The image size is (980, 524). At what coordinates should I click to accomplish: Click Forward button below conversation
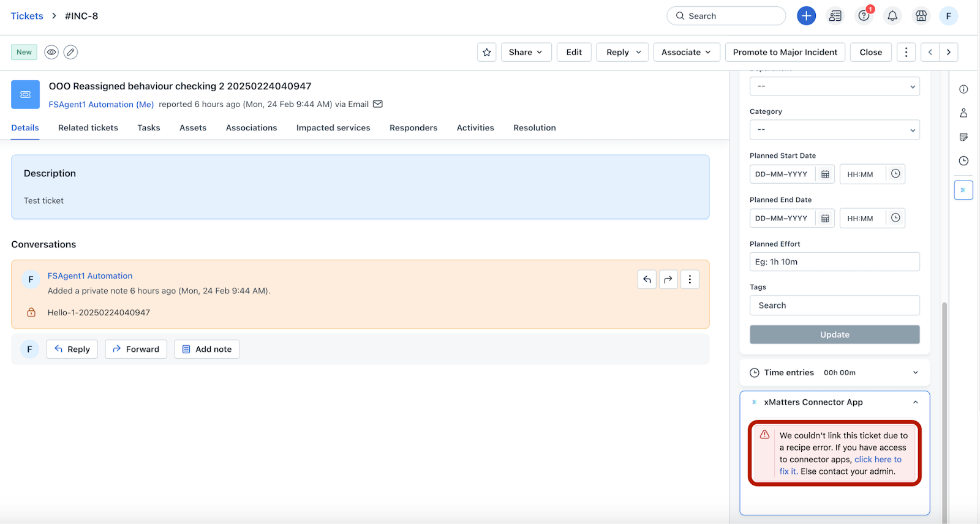tap(136, 349)
